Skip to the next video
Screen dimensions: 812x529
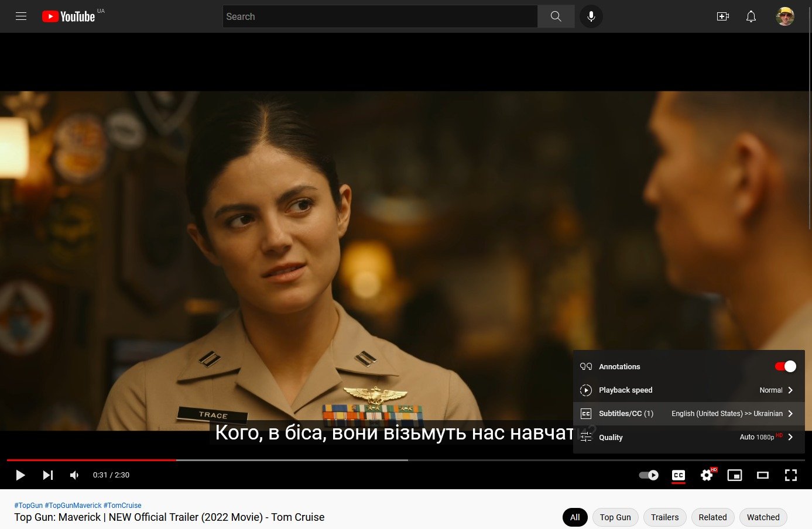click(x=48, y=475)
